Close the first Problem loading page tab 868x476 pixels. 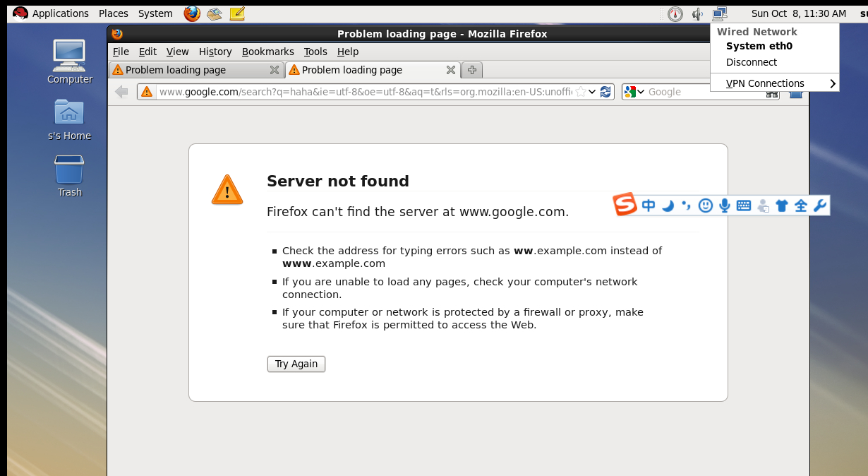pyautogui.click(x=275, y=70)
